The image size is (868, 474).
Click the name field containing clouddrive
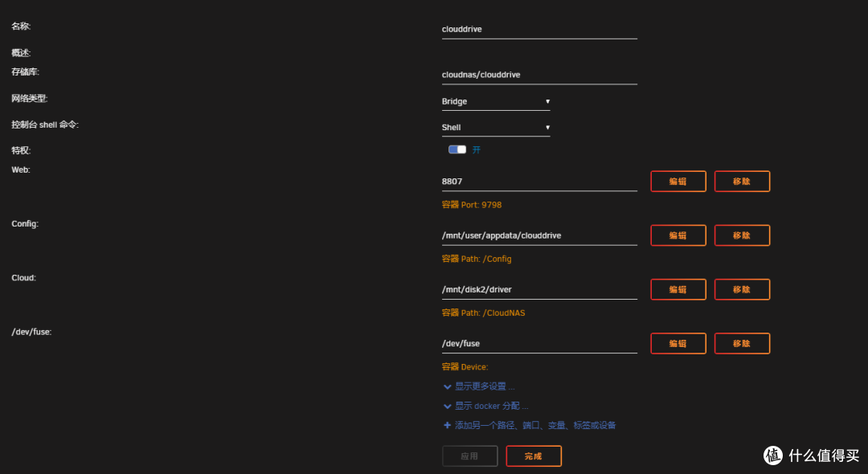[x=539, y=29]
